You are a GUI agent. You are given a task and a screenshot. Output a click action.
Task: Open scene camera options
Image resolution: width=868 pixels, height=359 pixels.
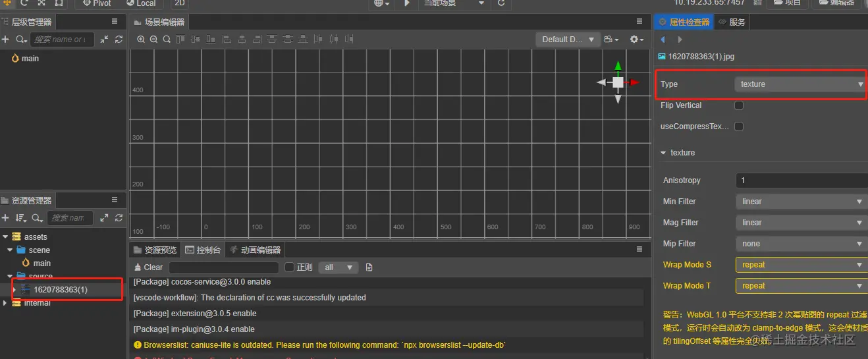pyautogui.click(x=611, y=40)
